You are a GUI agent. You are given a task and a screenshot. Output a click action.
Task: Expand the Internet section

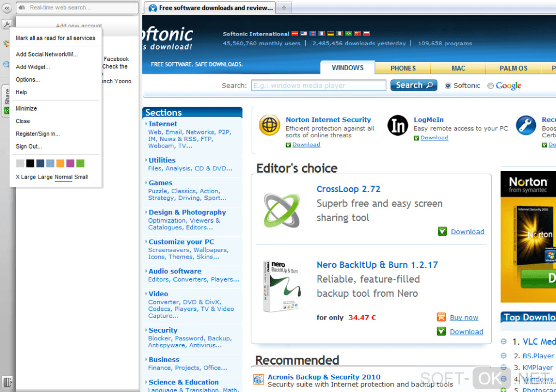163,124
